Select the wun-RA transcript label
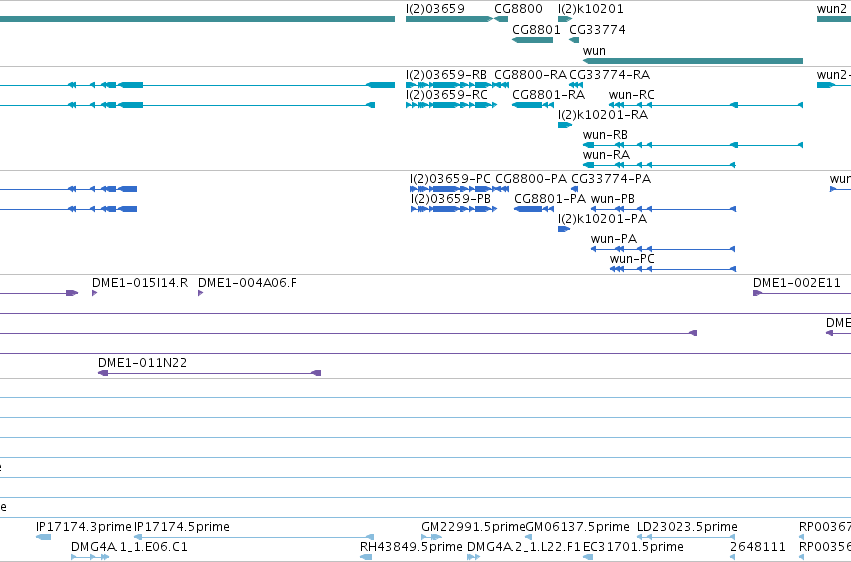This screenshot has height=562, width=851. pos(606,155)
